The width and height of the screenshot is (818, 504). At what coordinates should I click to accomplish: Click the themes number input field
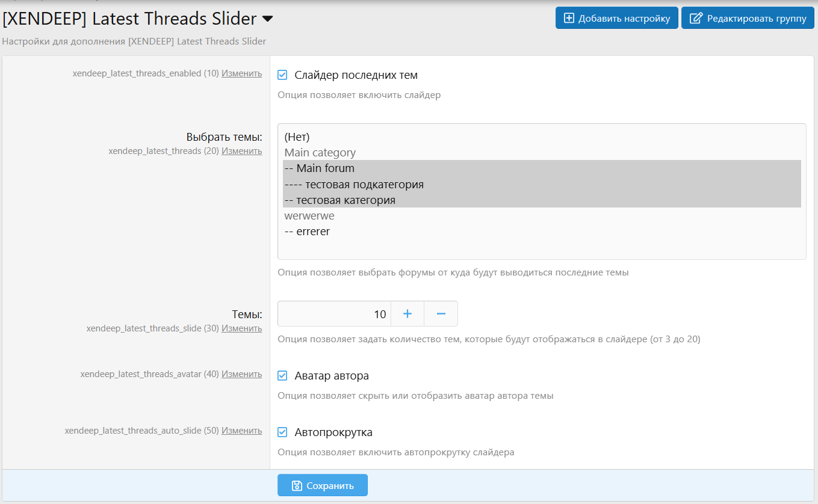point(334,314)
